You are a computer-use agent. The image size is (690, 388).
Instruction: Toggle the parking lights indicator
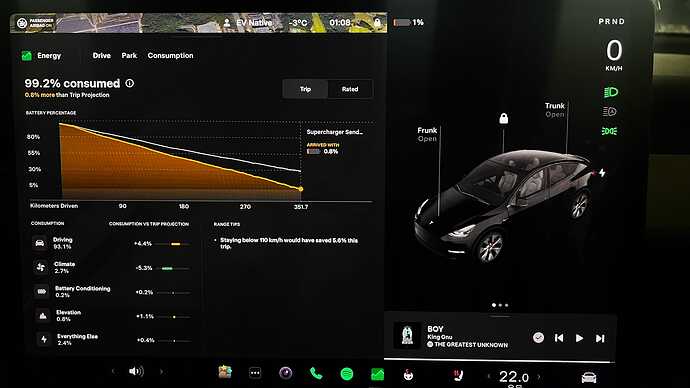click(x=609, y=131)
